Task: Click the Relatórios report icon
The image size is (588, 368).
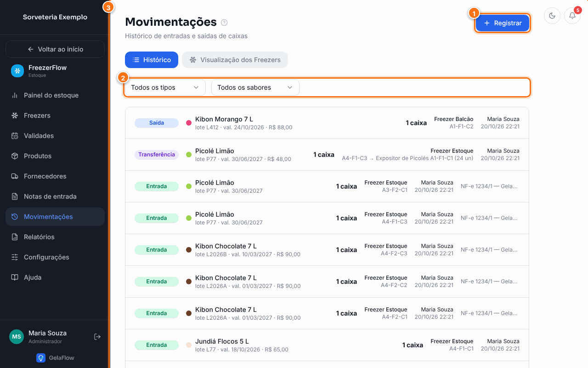Action: [15, 237]
